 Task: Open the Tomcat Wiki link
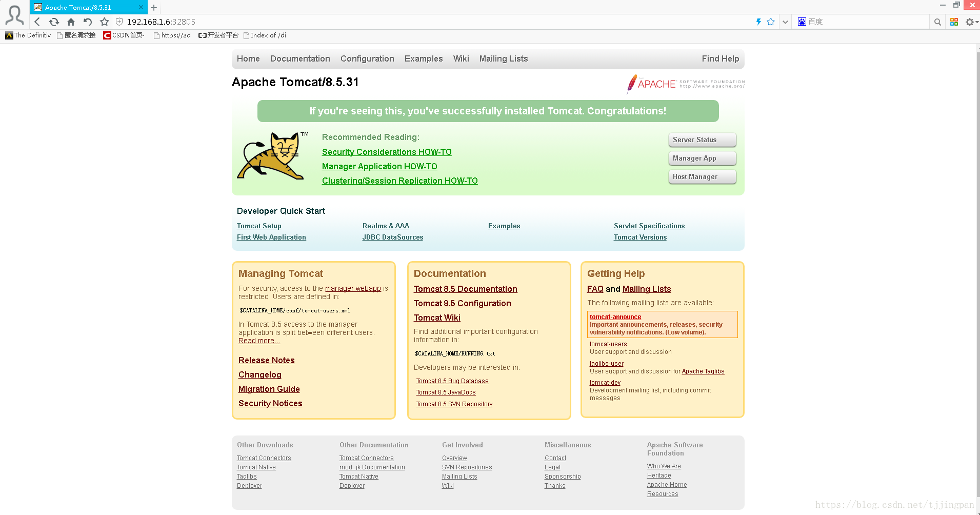(437, 318)
